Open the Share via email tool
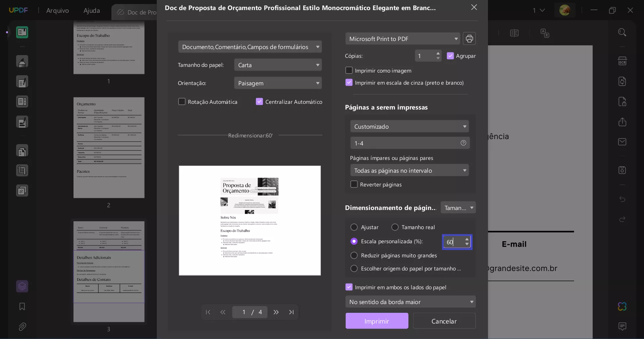The width and height of the screenshot is (644, 339). click(x=622, y=142)
